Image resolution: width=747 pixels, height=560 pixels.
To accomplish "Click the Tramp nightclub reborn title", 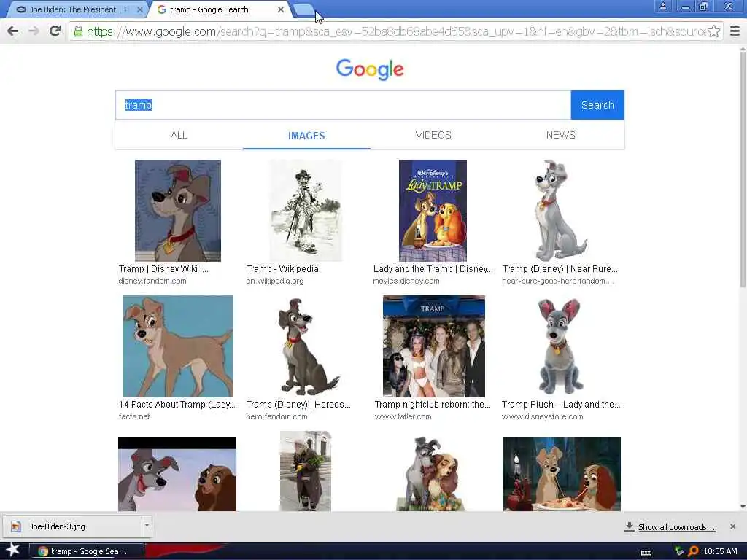I will pyautogui.click(x=433, y=405).
